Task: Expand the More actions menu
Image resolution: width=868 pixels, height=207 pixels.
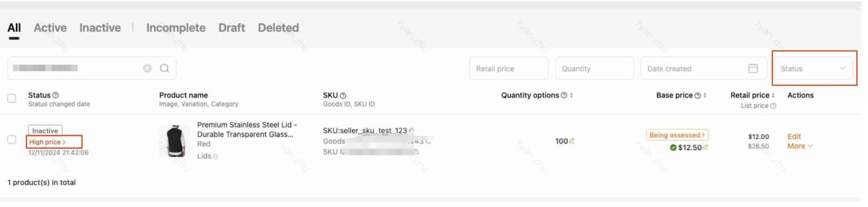Action: 800,146
